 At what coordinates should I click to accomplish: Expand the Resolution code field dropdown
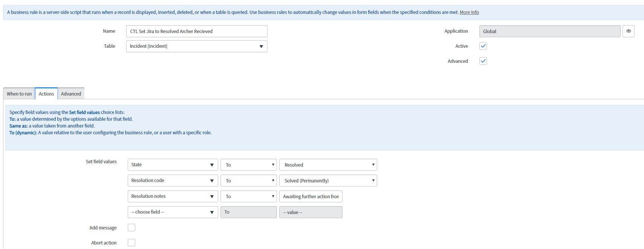(173, 181)
